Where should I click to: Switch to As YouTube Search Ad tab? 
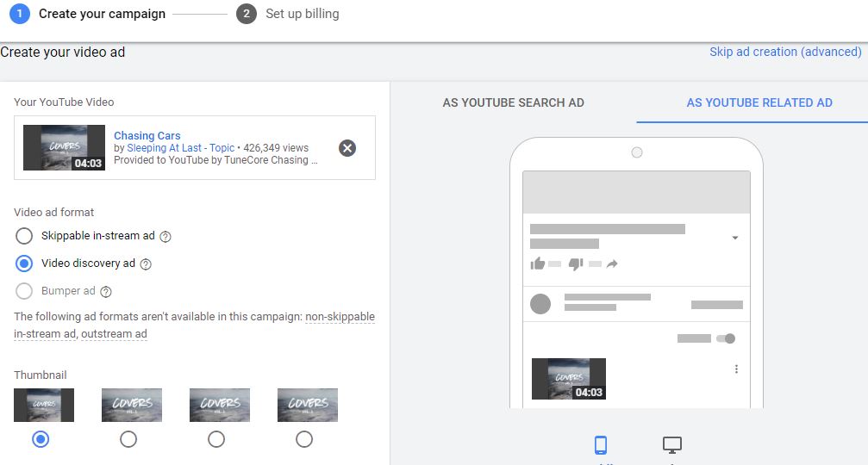click(x=513, y=102)
